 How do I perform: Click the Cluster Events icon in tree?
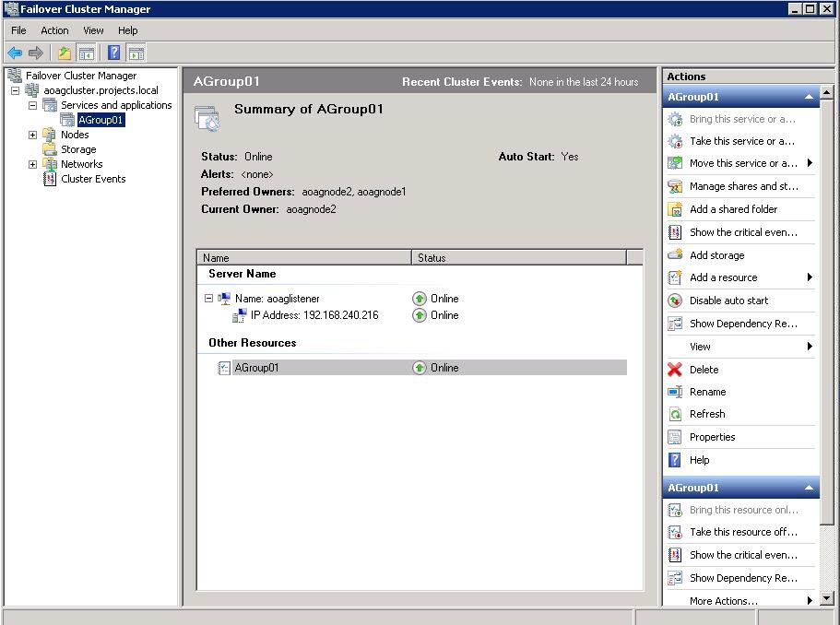tap(49, 179)
